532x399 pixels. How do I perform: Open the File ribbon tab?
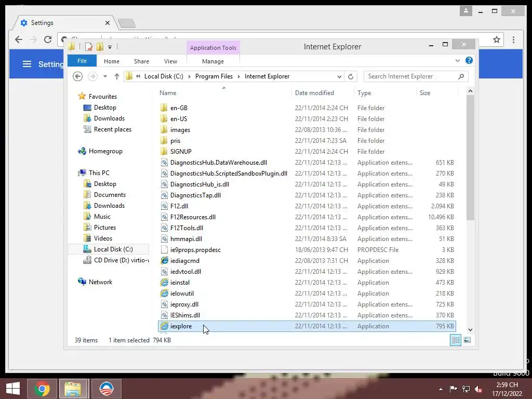click(x=82, y=61)
